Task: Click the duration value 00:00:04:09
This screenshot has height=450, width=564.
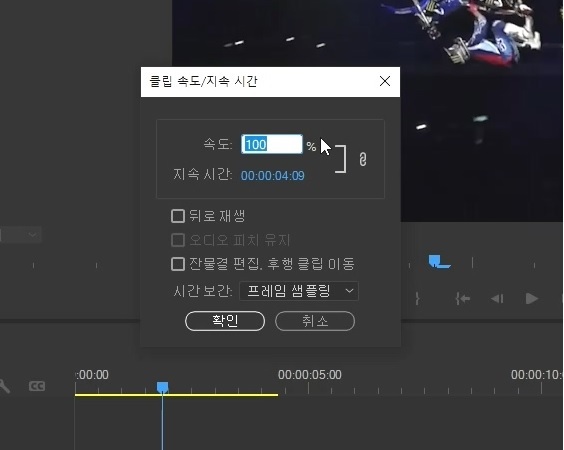Action: pyautogui.click(x=272, y=176)
